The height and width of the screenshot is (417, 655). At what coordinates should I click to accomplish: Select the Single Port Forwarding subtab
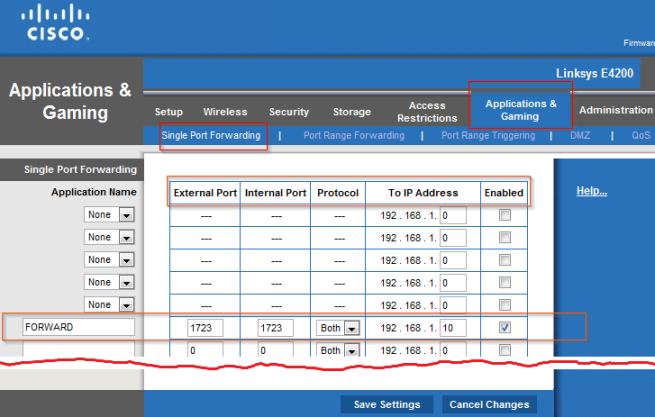[211, 135]
